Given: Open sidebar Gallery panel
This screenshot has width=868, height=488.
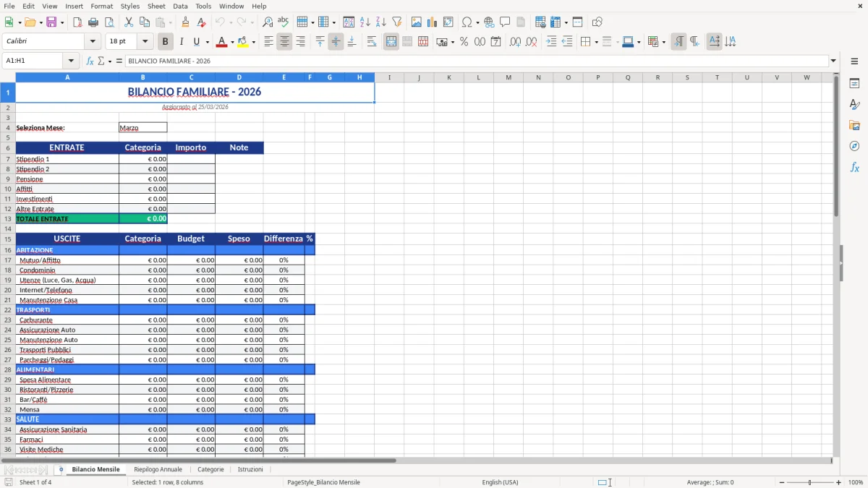Looking at the screenshot, I should [x=854, y=125].
